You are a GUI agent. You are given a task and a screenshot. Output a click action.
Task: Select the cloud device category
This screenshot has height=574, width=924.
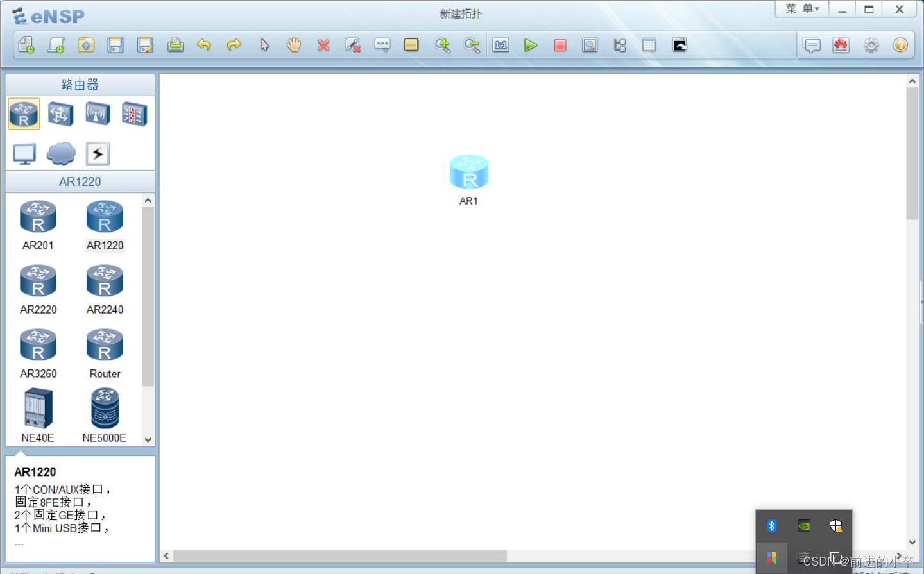pyautogui.click(x=61, y=154)
